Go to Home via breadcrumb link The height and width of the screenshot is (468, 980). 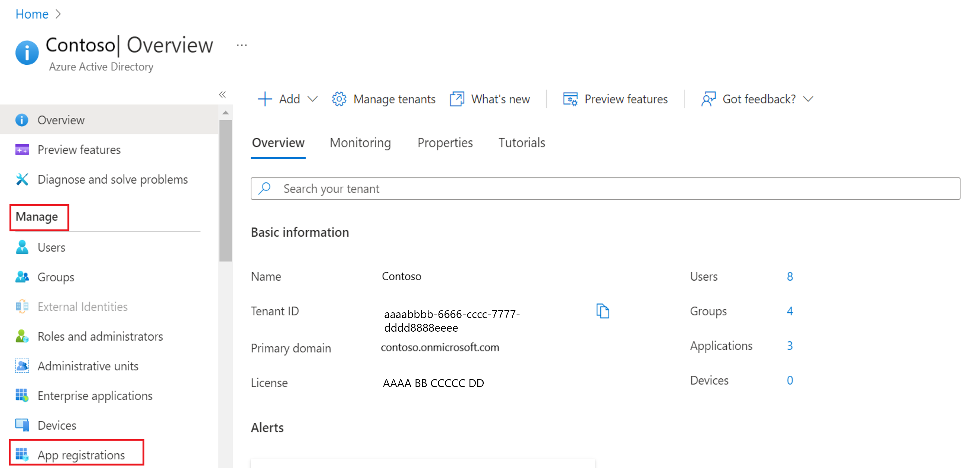pos(32,14)
